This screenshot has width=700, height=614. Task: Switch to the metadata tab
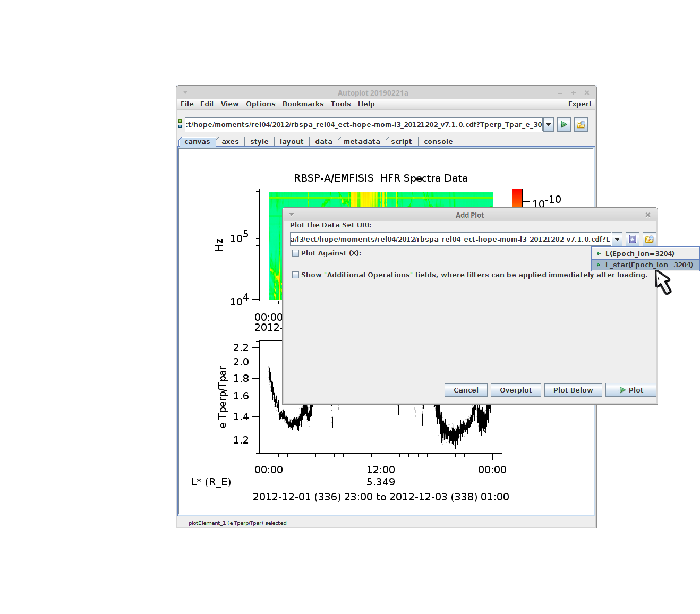click(x=361, y=142)
